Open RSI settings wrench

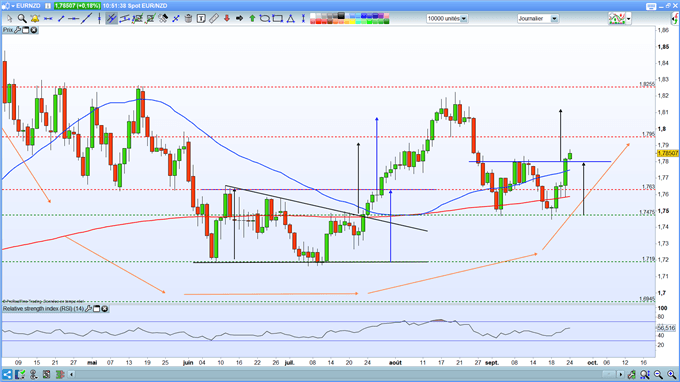pyautogui.click(x=88, y=309)
